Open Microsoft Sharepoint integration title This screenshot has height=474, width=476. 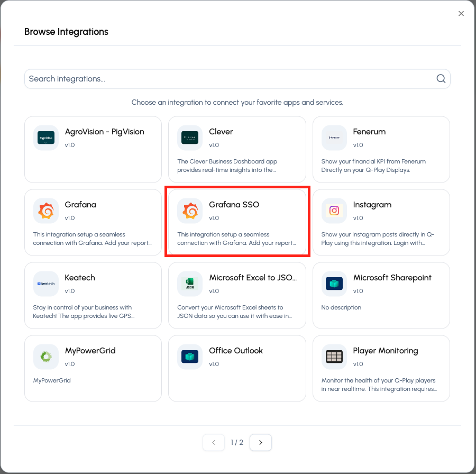[x=392, y=278]
